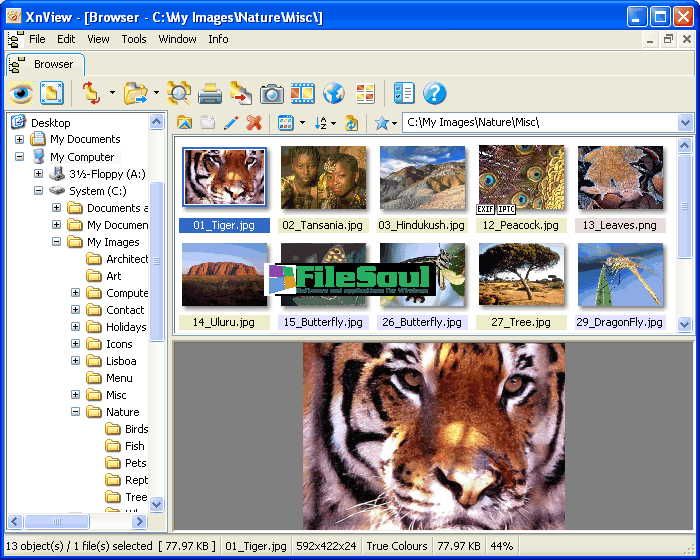
Task: Open Help with the question mark icon
Action: pyautogui.click(x=434, y=94)
